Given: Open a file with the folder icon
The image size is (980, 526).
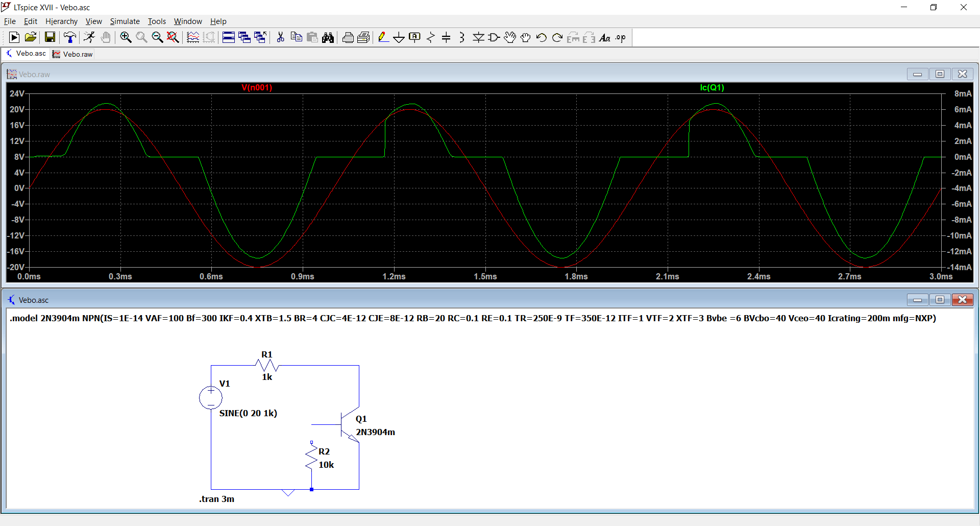Looking at the screenshot, I should [31, 37].
